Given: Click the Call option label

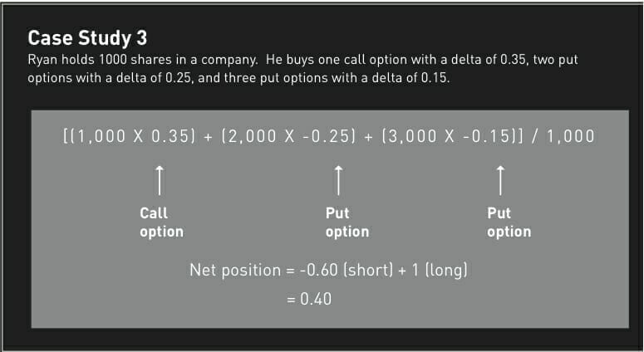Looking at the screenshot, I should (x=161, y=222).
